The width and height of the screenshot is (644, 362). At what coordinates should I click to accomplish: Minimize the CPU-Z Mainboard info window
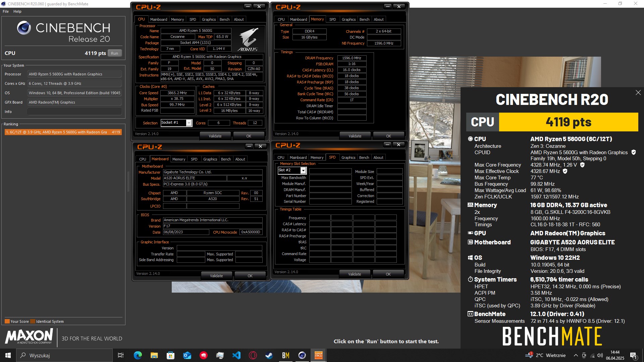coord(249,146)
